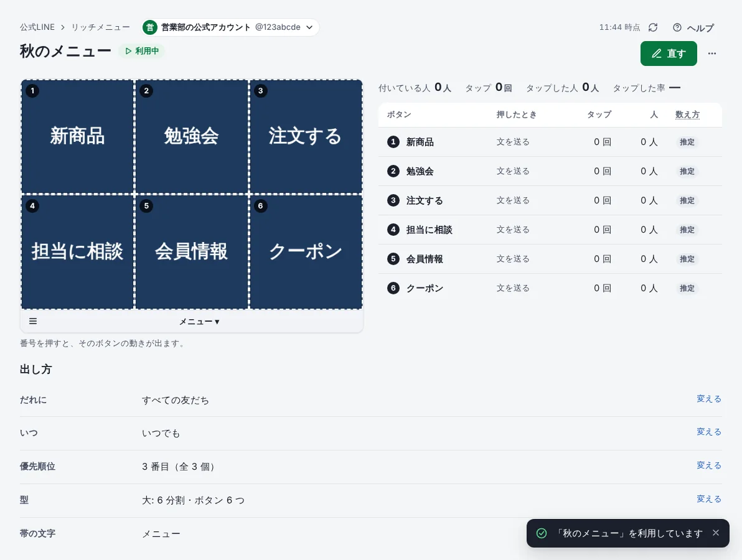Click 変える for いつ setting
Image resolution: width=742 pixels, height=560 pixels.
(x=709, y=432)
